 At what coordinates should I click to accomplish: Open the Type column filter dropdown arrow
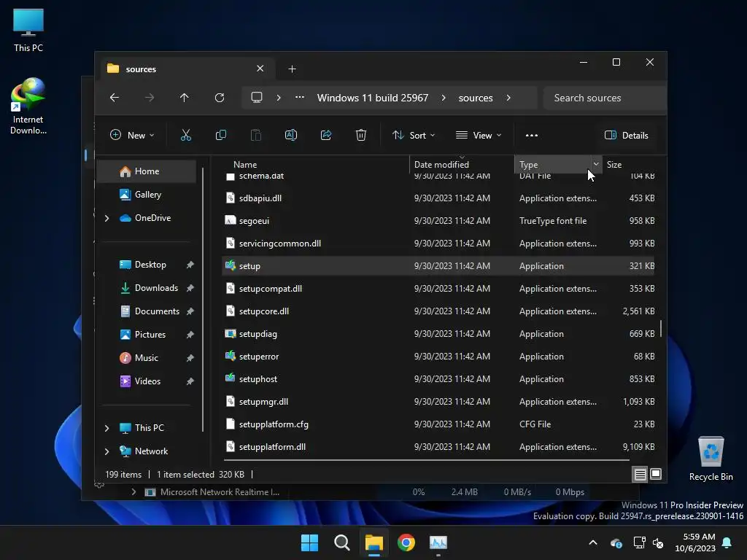[596, 164]
